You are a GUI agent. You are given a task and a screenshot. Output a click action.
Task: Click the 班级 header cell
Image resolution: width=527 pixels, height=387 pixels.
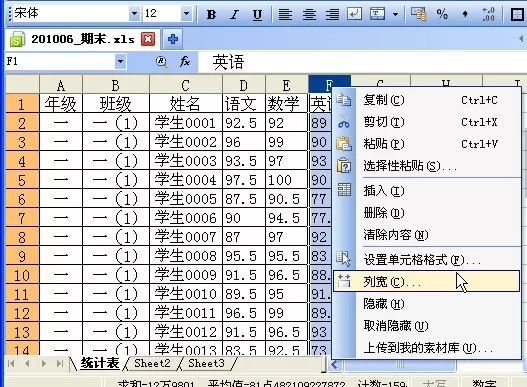pos(116,104)
